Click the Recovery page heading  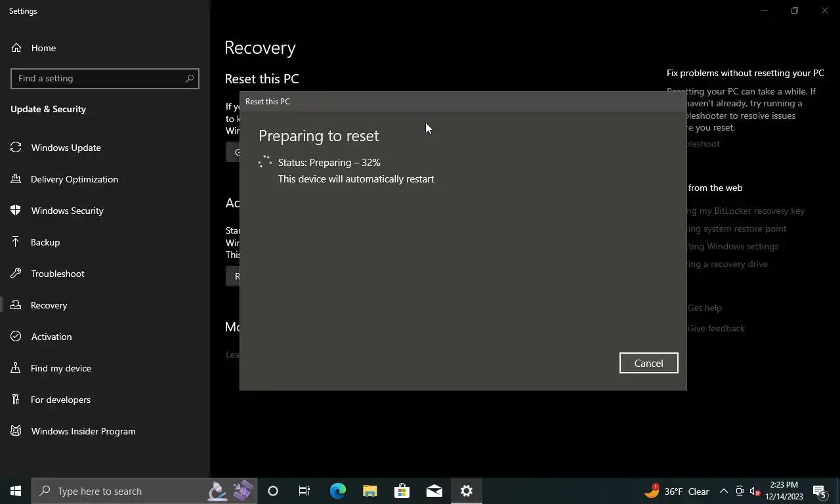tap(260, 48)
